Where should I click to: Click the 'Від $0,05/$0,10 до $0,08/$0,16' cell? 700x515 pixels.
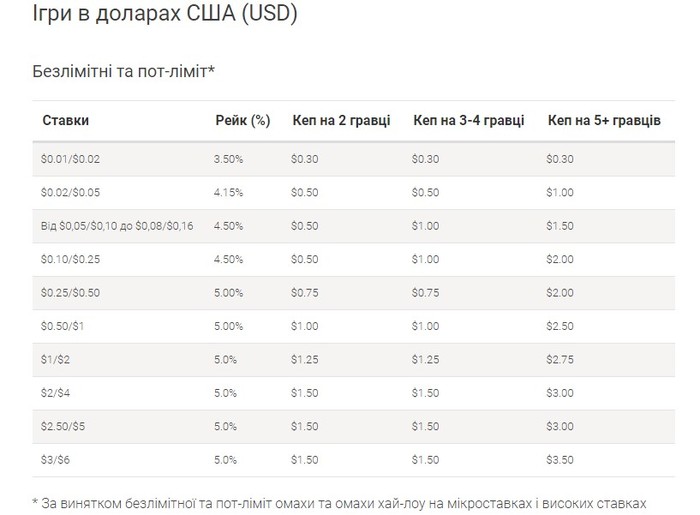[117, 226]
